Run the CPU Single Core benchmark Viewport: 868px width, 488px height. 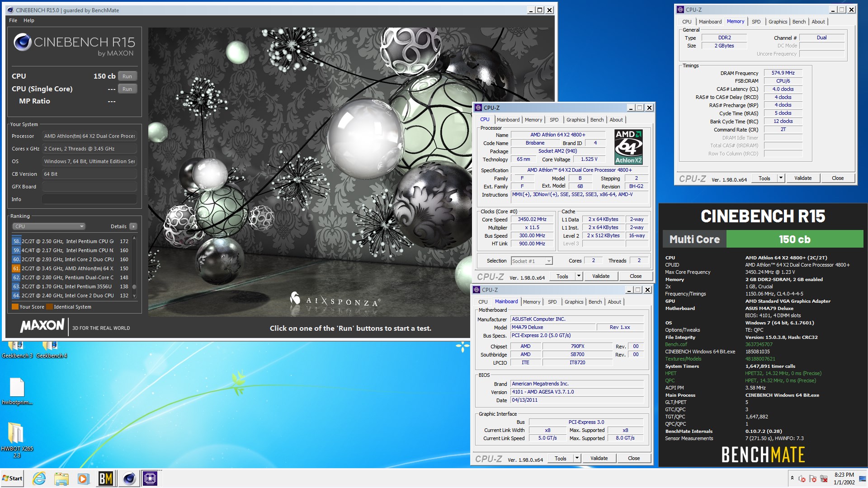[x=127, y=89]
